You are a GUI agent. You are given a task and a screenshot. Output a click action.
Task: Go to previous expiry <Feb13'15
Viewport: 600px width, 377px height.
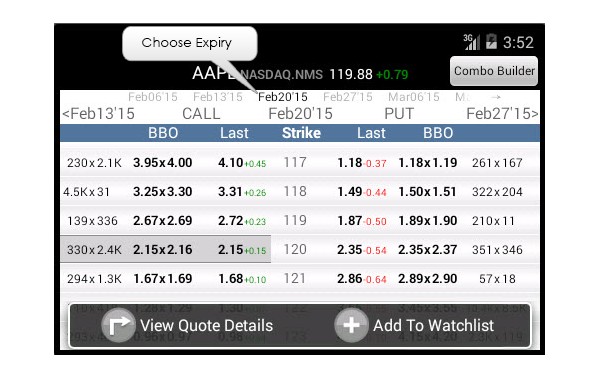[99, 114]
